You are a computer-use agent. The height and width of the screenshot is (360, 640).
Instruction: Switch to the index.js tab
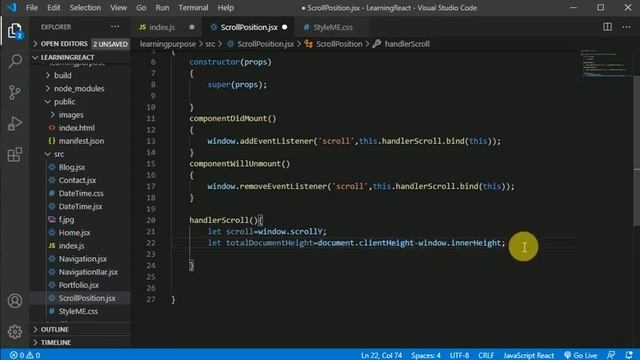162,27
